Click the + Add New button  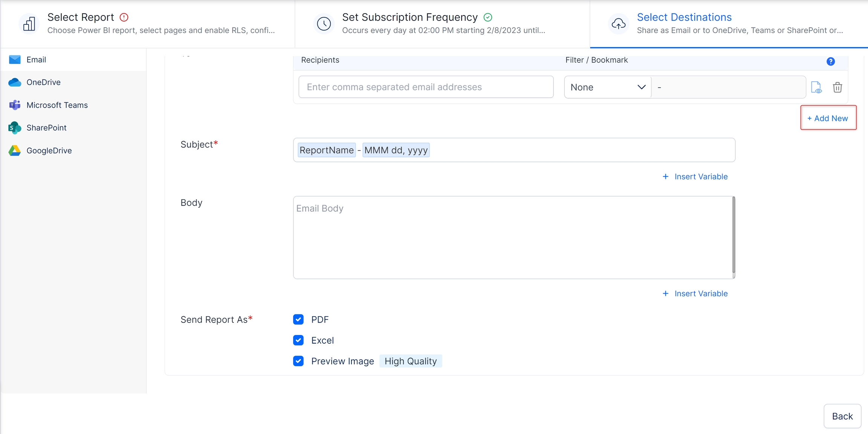828,118
